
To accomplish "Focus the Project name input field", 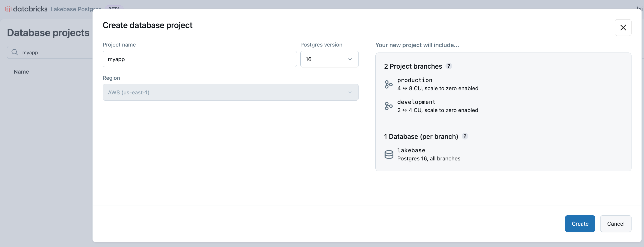I will (x=200, y=59).
